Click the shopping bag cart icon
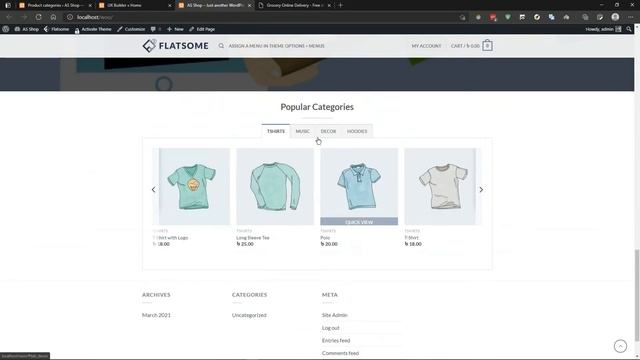The height and width of the screenshot is (360, 640). 487,45
